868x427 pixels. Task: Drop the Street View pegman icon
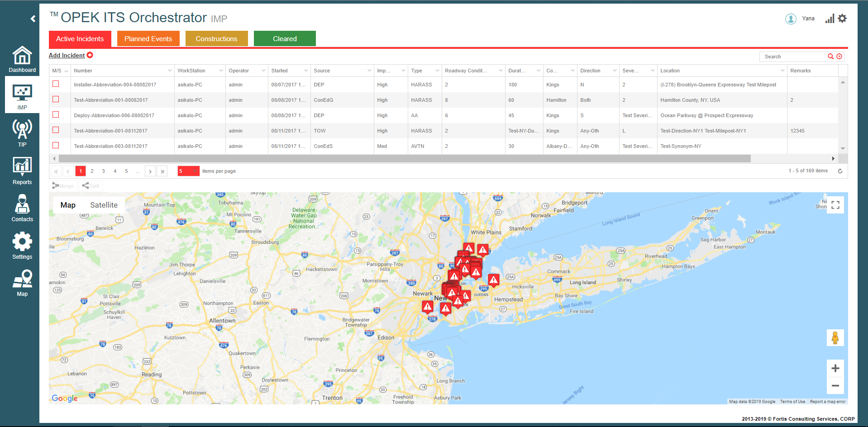tap(835, 338)
